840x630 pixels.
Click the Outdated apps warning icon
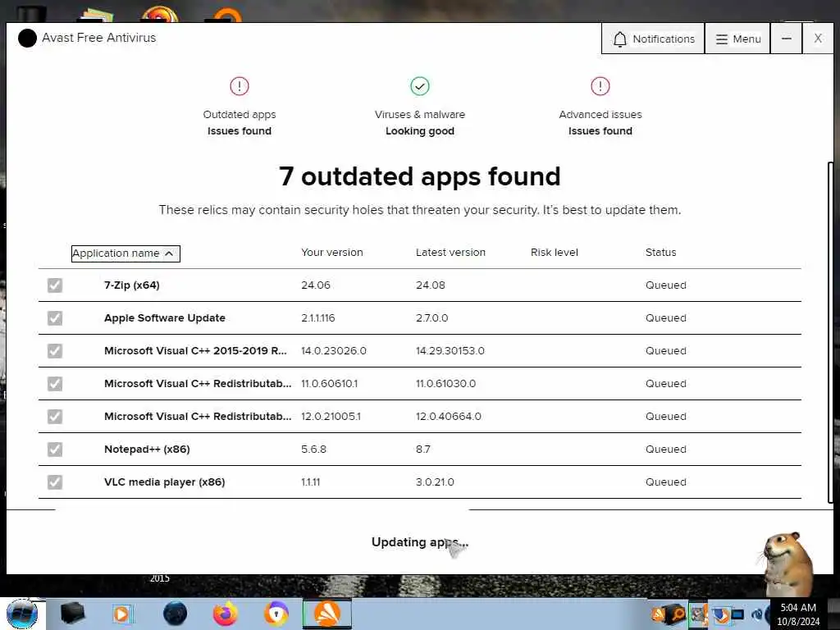pos(240,85)
